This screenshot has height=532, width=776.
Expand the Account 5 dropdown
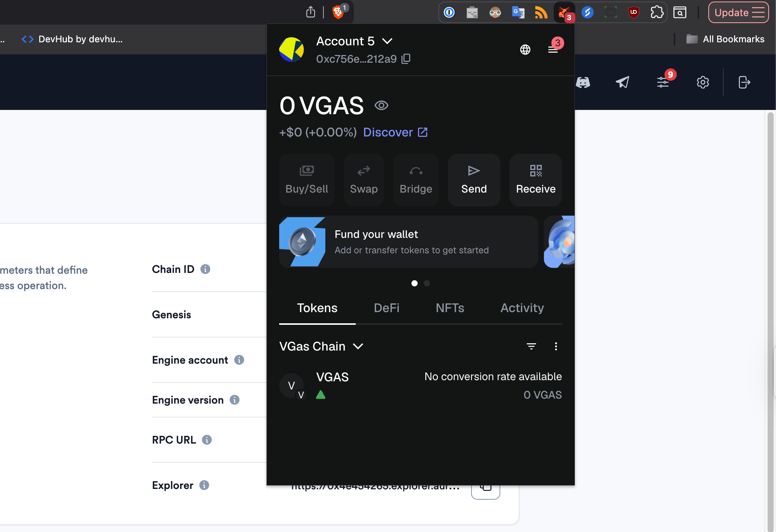[388, 41]
